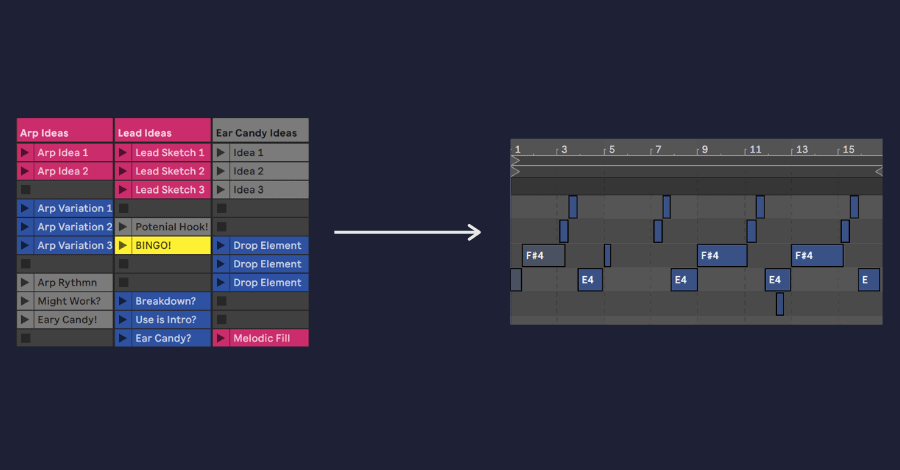The width and height of the screenshot is (900, 470).
Task: Launch the Might Work? clip triangle
Action: point(25,301)
